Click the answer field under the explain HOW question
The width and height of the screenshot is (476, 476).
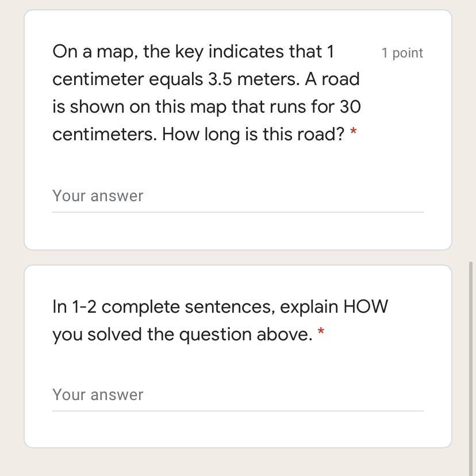(237, 395)
